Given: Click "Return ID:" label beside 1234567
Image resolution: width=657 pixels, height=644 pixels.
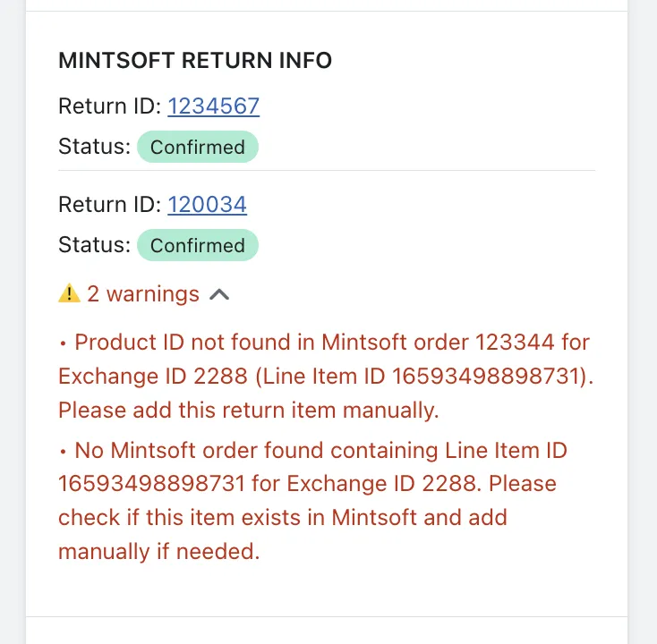Looking at the screenshot, I should coord(110,106).
